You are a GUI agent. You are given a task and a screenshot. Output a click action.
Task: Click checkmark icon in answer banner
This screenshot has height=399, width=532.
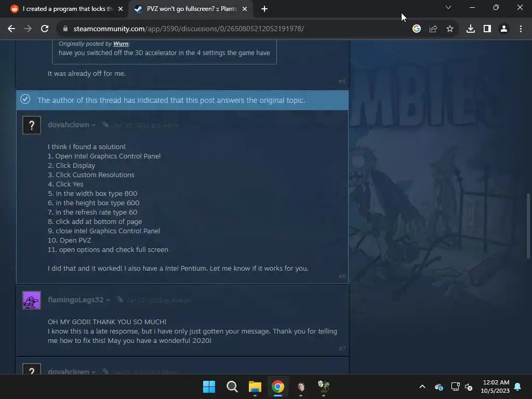(25, 99)
